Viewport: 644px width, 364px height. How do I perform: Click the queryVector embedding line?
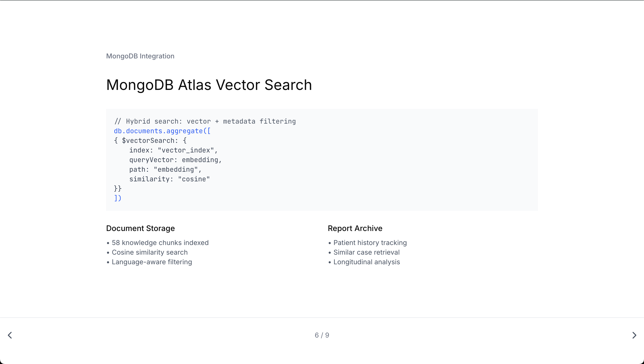coord(175,160)
